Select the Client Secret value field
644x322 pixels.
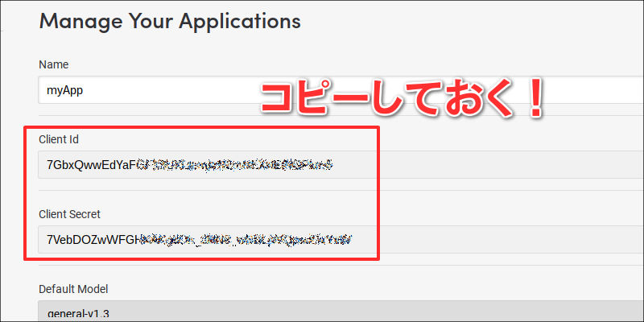click(x=341, y=239)
